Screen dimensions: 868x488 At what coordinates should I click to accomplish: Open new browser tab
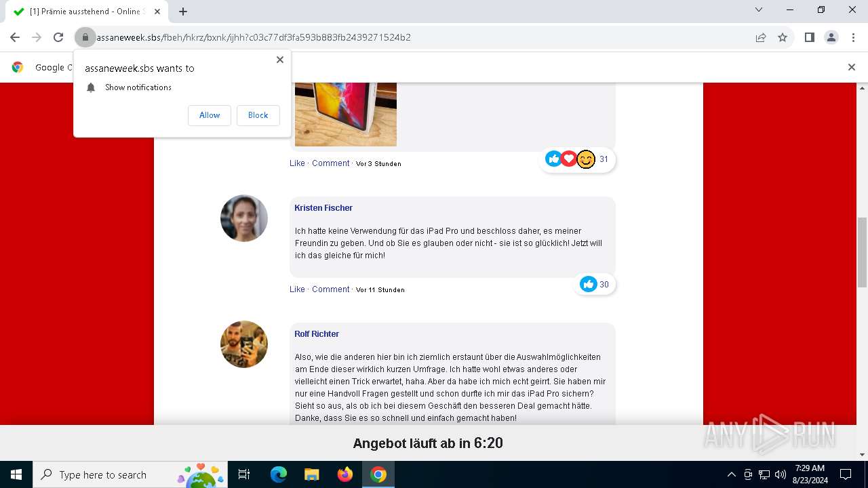click(183, 12)
